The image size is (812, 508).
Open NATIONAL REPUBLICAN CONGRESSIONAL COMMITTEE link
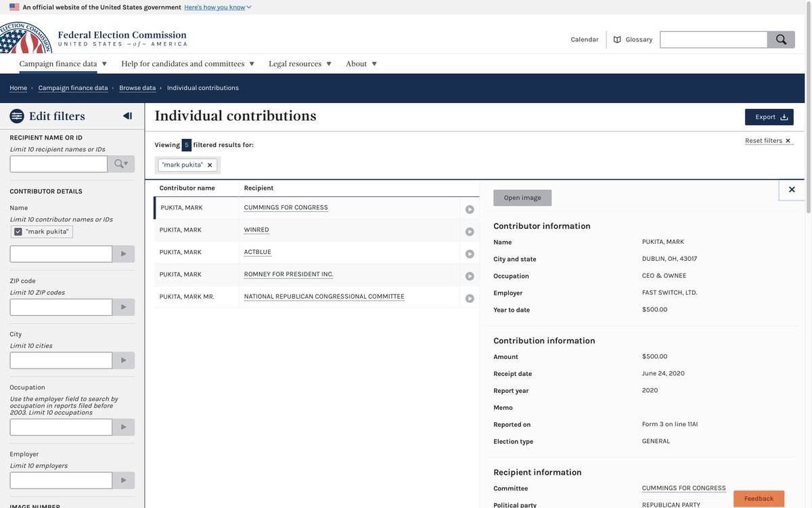[x=324, y=297]
